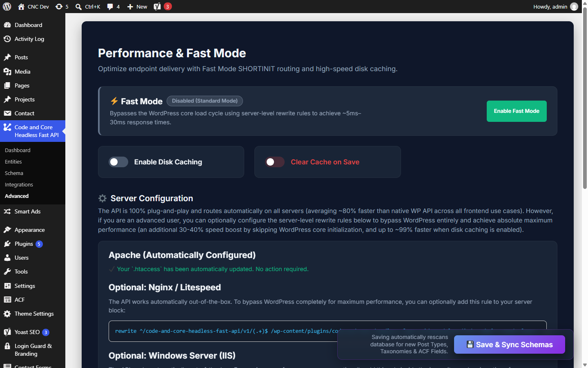Click the Yoast icon in the top bar
This screenshot has width=588, height=368.
[x=157, y=7]
